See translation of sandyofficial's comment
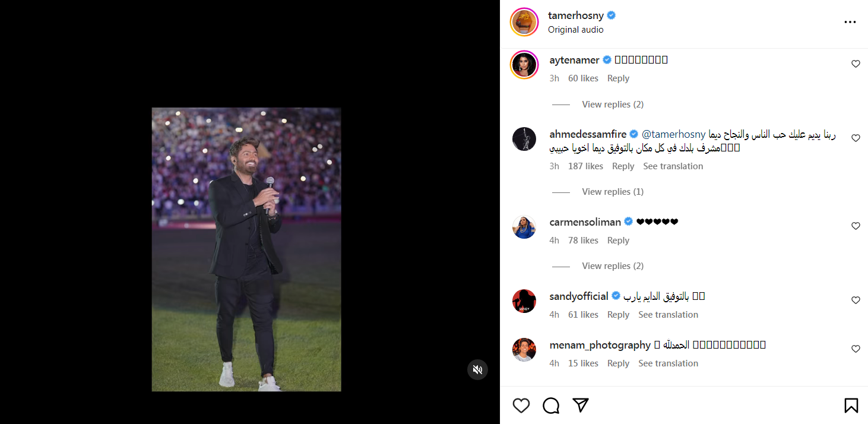Image resolution: width=868 pixels, height=424 pixels. [x=668, y=315]
